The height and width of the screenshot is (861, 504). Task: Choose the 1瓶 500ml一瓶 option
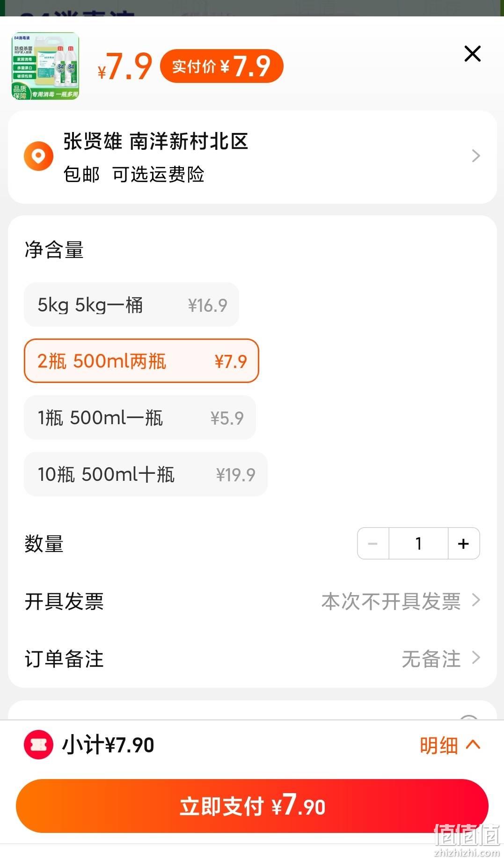point(140,418)
